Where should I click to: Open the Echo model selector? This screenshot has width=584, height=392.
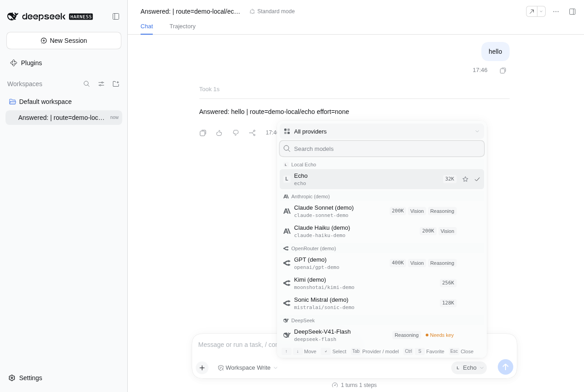(x=469, y=368)
